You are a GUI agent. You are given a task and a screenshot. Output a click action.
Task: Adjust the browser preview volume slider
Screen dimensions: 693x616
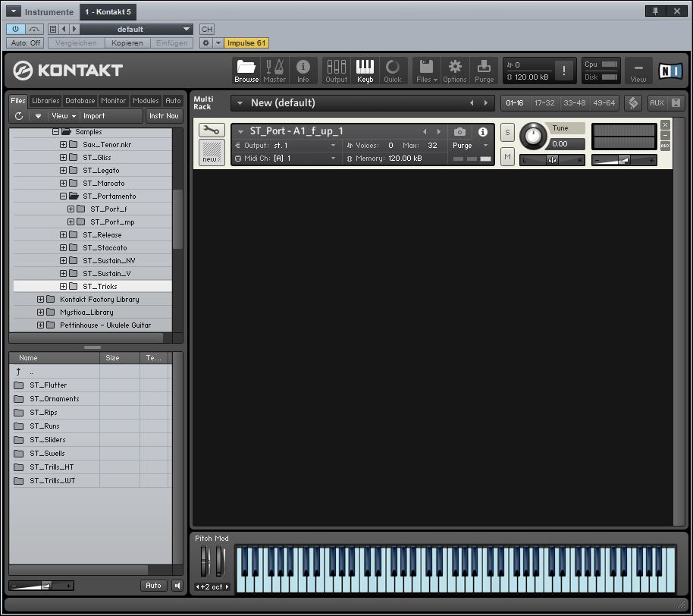tap(41, 586)
